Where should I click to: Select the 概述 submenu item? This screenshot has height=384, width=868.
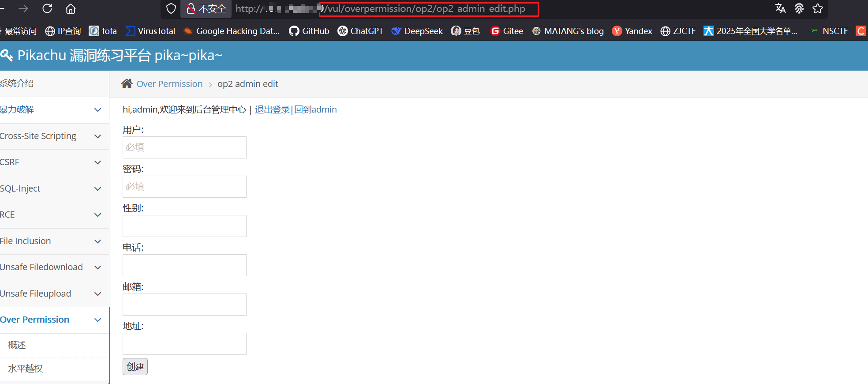click(17, 345)
